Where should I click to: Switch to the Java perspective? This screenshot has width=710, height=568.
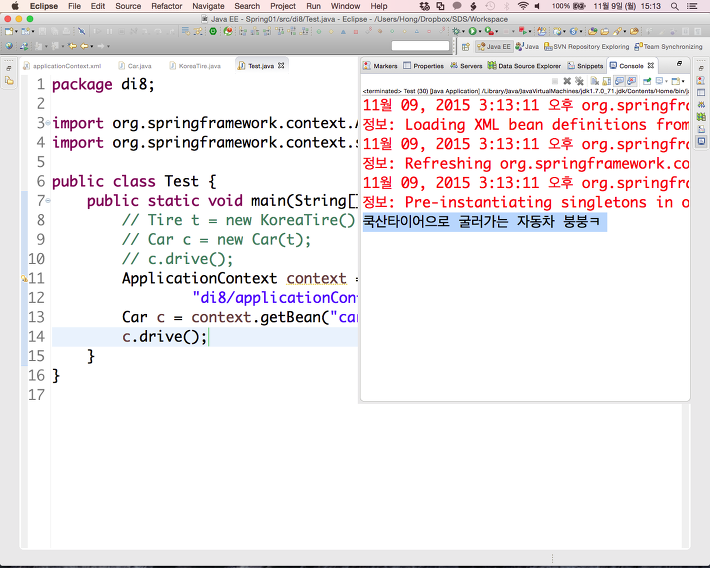[527, 47]
